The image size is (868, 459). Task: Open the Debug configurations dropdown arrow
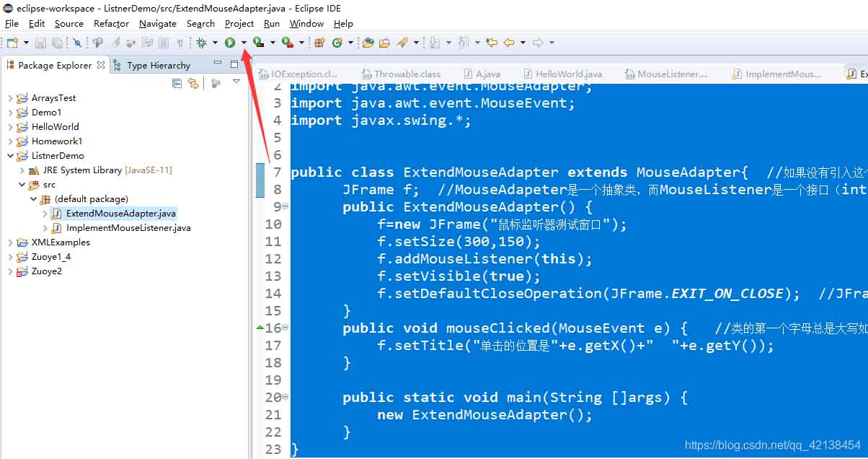tap(216, 43)
